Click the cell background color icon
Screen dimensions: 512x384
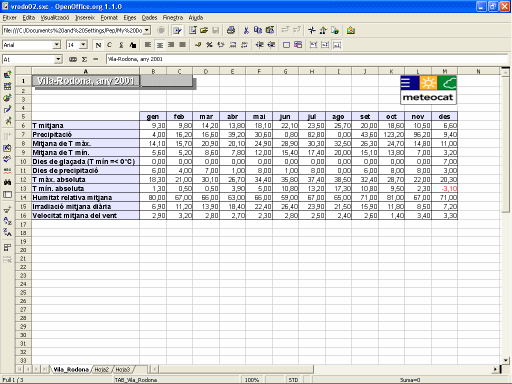[298, 45]
